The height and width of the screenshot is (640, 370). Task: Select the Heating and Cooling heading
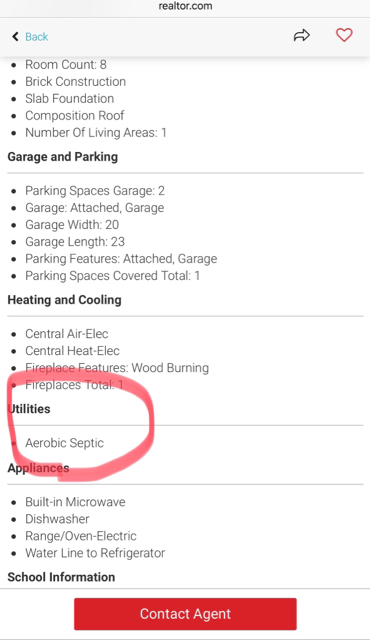(64, 300)
